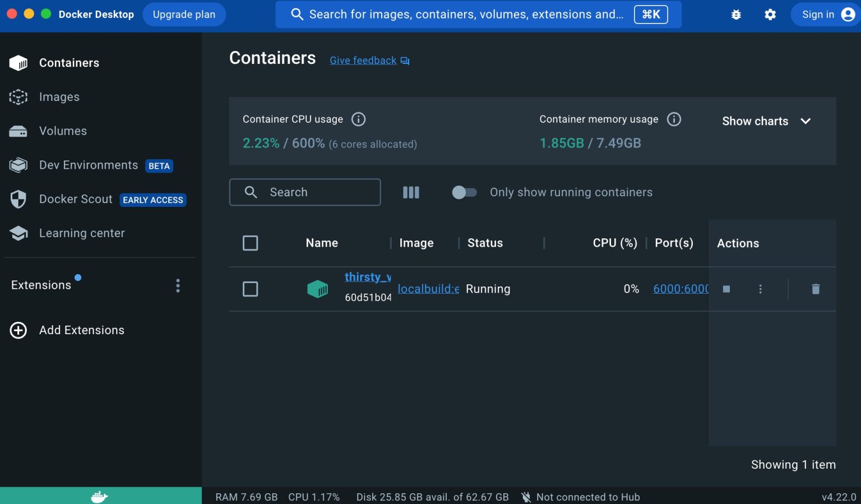Click Sign in at the top right

pyautogui.click(x=818, y=14)
